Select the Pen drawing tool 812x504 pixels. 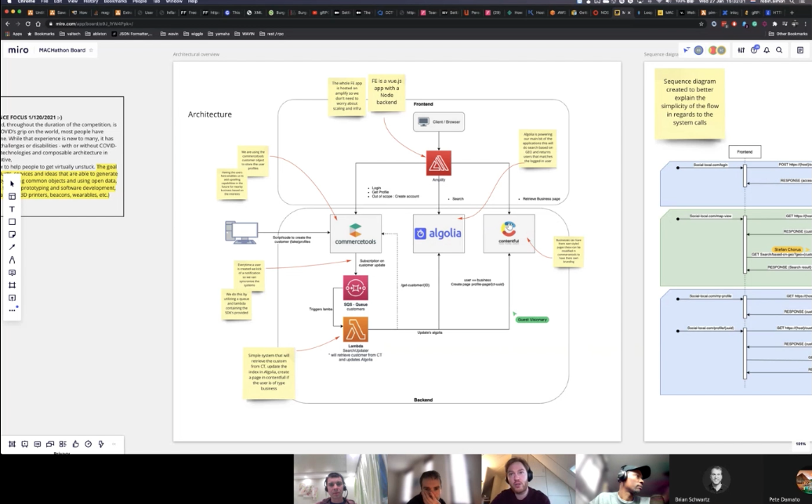(x=12, y=260)
